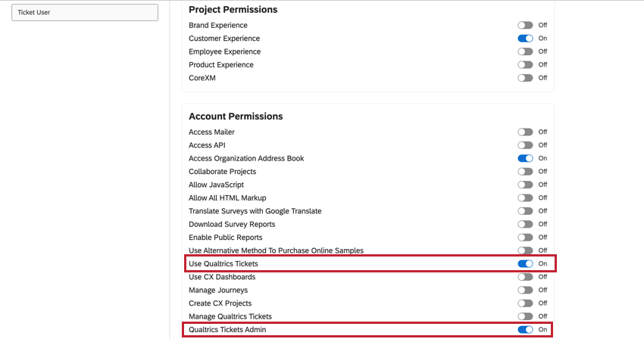This screenshot has height=339, width=644.
Task: Toggle Employee Experience permission on
Action: pyautogui.click(x=525, y=51)
